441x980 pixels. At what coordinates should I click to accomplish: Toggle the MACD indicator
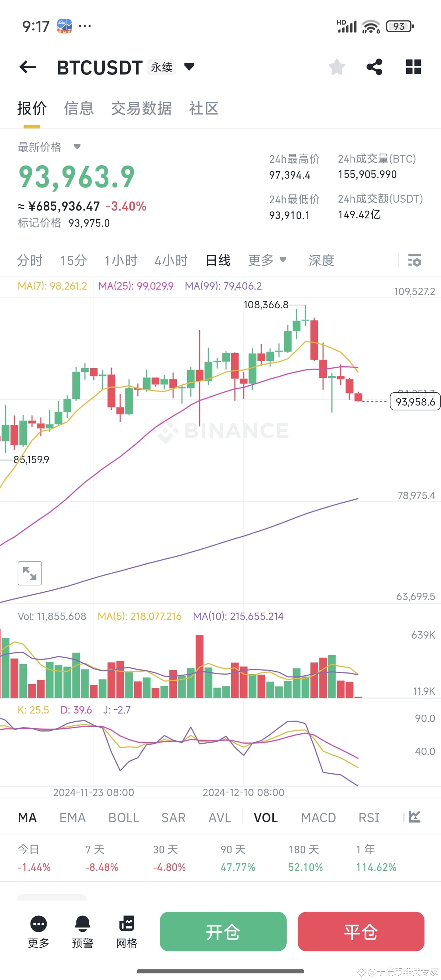point(318,817)
